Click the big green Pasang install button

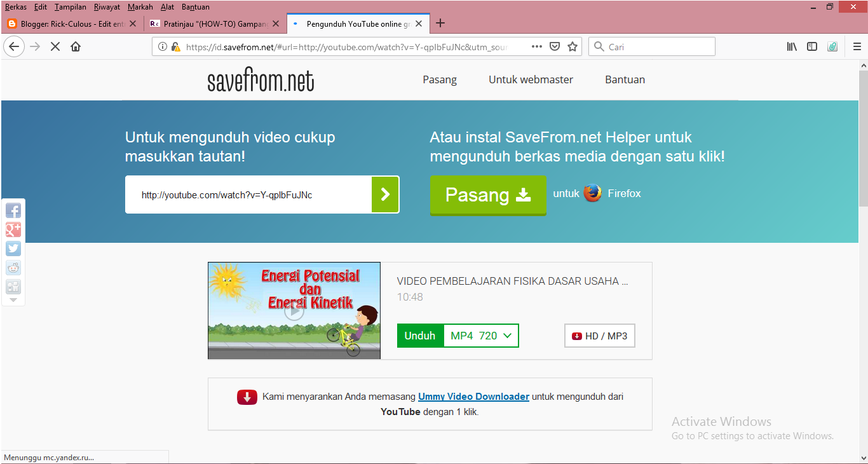click(488, 195)
